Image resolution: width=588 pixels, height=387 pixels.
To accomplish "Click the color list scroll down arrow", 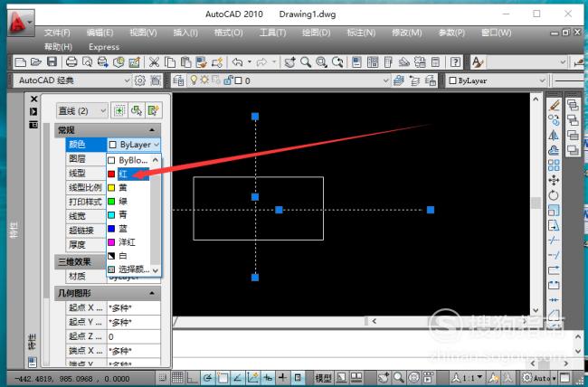I will (x=156, y=270).
